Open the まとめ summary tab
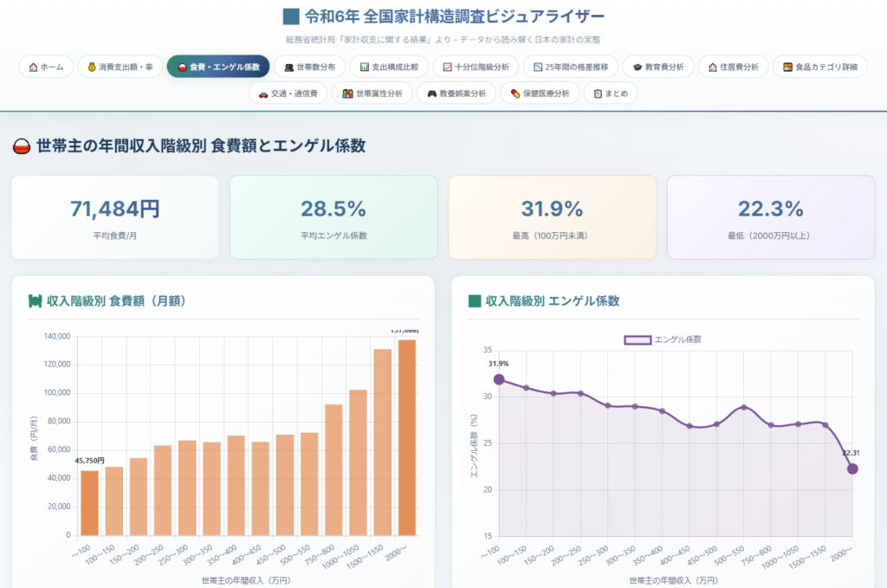This screenshot has width=887, height=588. coord(611,94)
